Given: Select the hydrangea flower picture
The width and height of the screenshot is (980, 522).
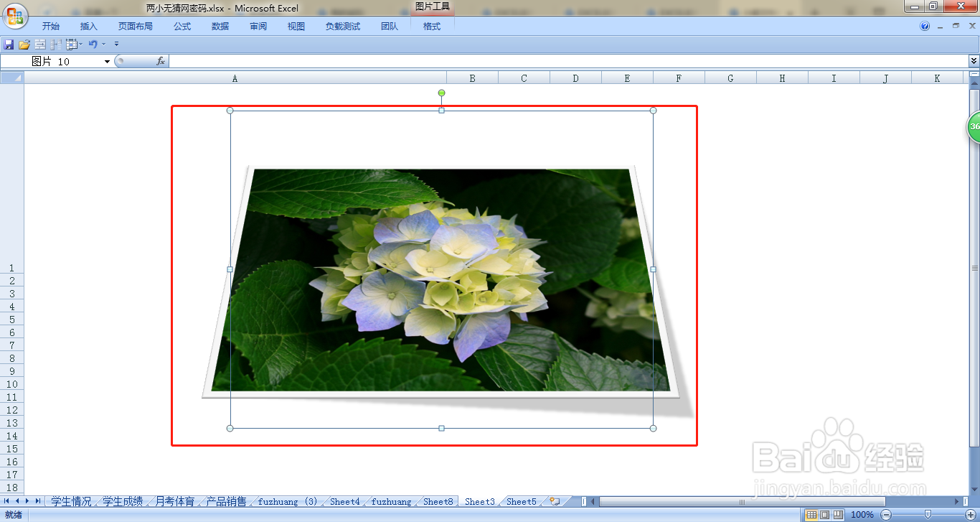Looking at the screenshot, I should [x=441, y=280].
